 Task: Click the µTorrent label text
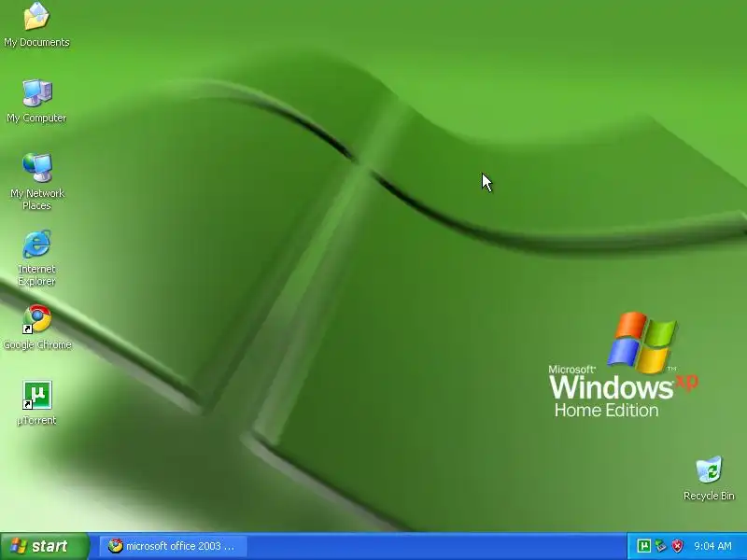(x=36, y=420)
